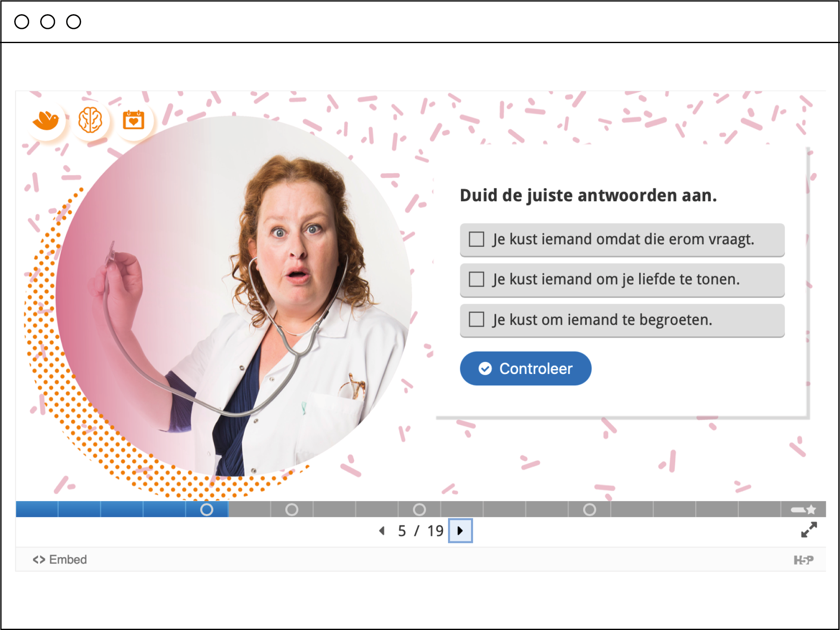Click the summary star icon on progress bar

click(x=804, y=509)
